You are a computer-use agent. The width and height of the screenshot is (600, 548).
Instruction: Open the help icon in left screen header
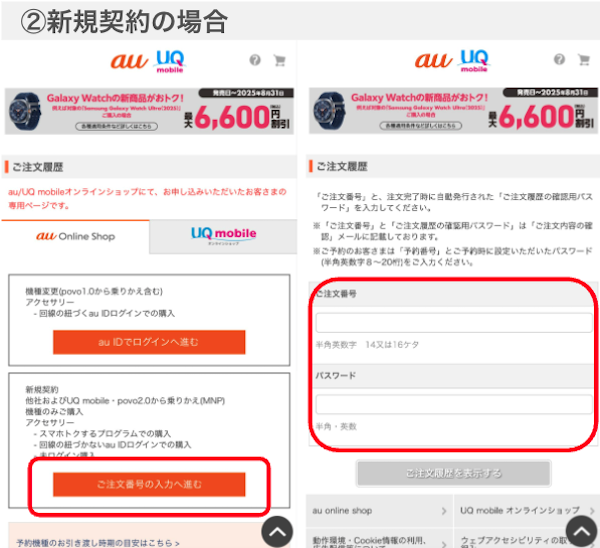255,60
